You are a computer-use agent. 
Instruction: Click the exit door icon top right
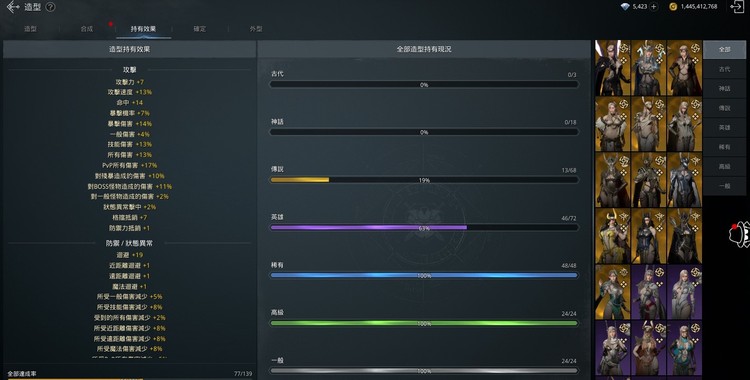(737, 6)
